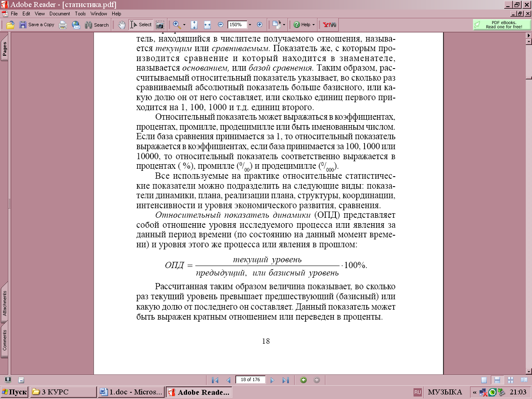Click the page number field 18 of 176
The height and width of the screenshot is (399, 532).
[x=250, y=380]
